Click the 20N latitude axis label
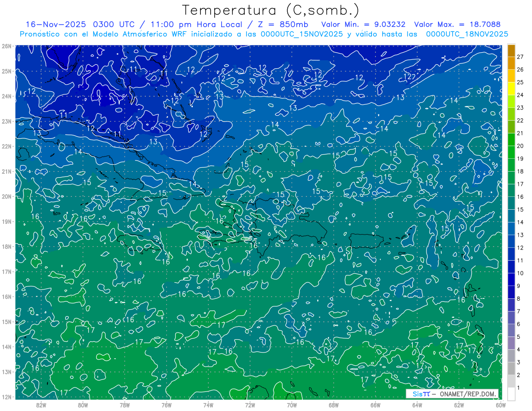This screenshot has height=411, width=532. (6, 196)
